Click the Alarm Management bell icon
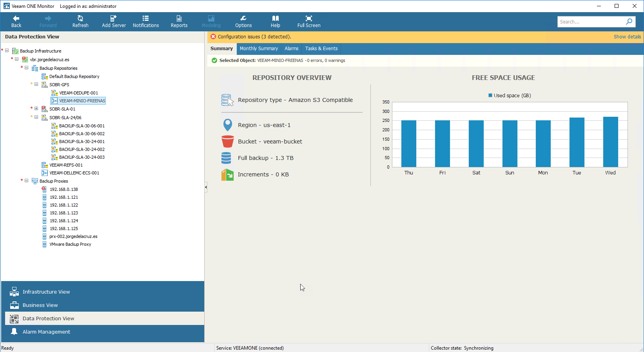Image resolution: width=644 pixels, height=352 pixels. pyautogui.click(x=14, y=332)
